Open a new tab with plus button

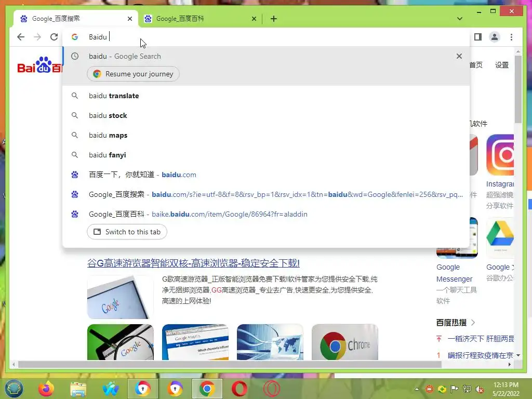[x=274, y=19]
